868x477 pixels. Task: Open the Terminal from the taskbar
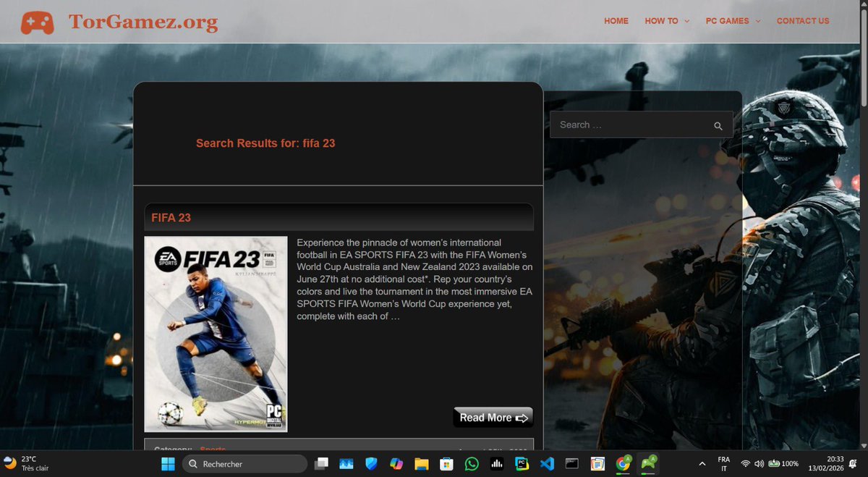(x=572, y=464)
